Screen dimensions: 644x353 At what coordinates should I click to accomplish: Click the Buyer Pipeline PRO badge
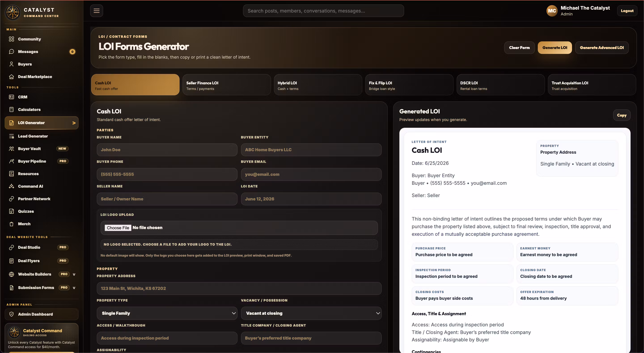click(63, 161)
